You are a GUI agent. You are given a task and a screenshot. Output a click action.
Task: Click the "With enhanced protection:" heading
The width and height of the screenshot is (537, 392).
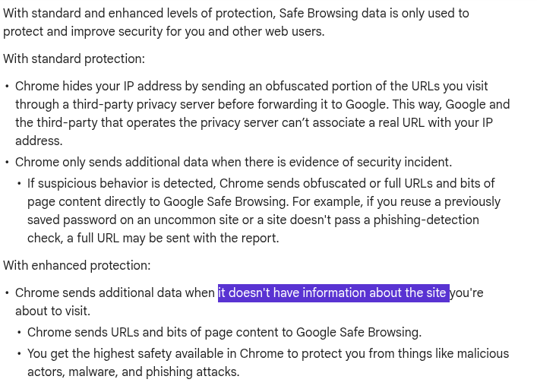click(77, 266)
